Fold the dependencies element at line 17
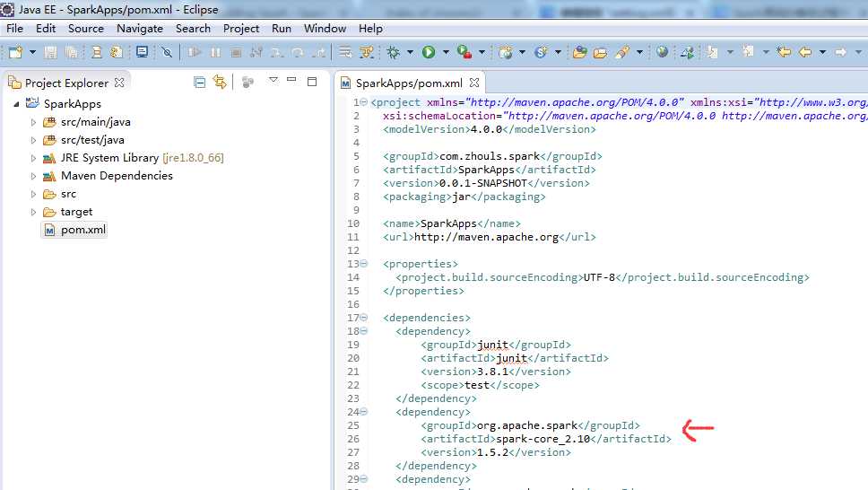 pyautogui.click(x=364, y=318)
